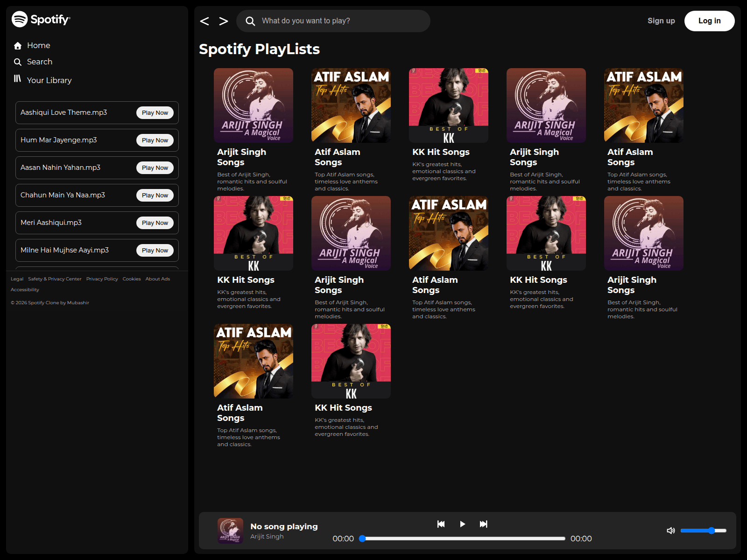747x560 pixels.
Task: Open KK Hit Songs cover in bottom row
Action: (x=351, y=361)
